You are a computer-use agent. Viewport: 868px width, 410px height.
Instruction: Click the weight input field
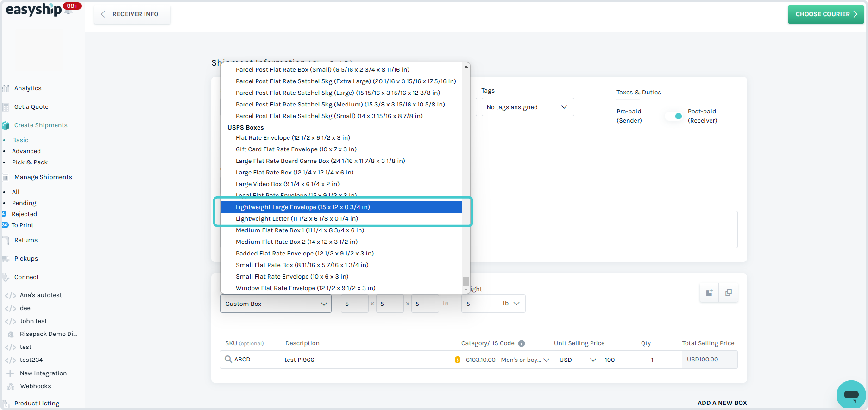click(x=481, y=304)
